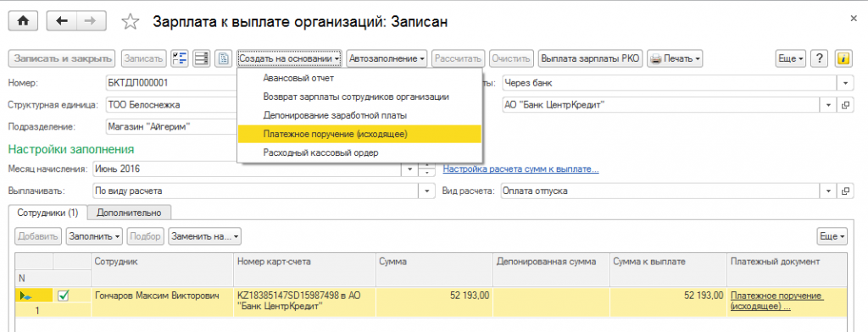Screen dimensions: 868x332
Task: Open the Автозаполнение dropdown menu
Action: (x=387, y=58)
